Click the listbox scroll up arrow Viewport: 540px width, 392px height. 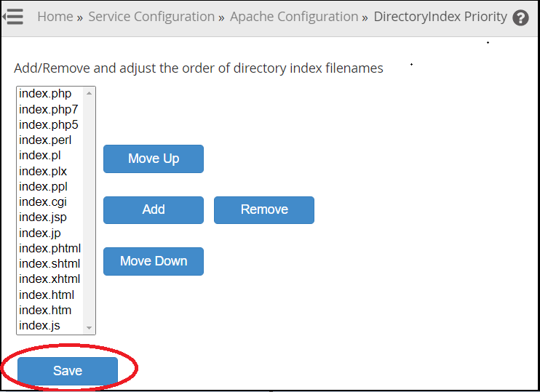pos(90,93)
